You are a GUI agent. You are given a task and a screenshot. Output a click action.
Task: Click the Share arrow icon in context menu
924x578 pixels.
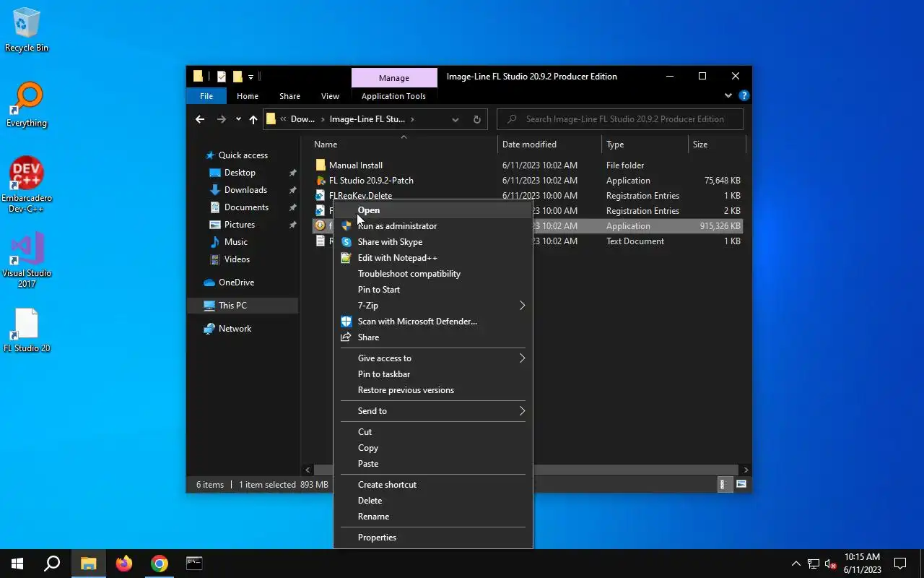(x=346, y=337)
